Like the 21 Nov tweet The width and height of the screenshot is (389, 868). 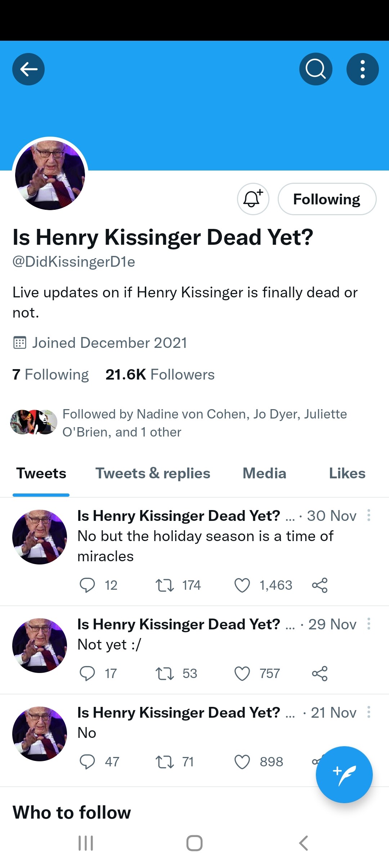point(242,762)
